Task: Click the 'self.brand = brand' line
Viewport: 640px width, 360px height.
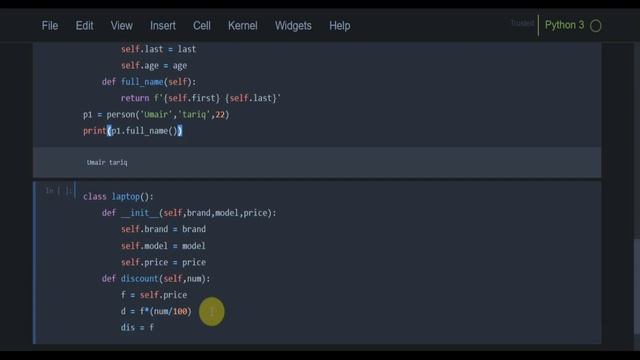Action: point(163,229)
